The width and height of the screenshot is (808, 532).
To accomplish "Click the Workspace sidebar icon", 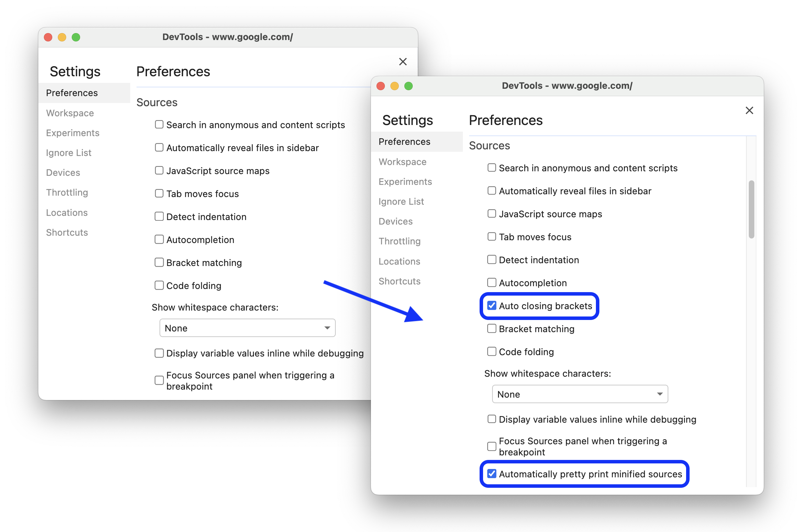I will [69, 113].
